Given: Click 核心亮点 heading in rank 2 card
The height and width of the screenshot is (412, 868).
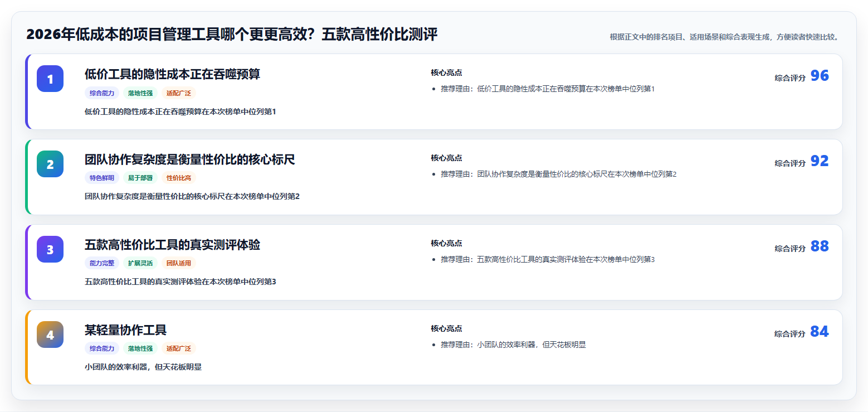Looking at the screenshot, I should 446,158.
